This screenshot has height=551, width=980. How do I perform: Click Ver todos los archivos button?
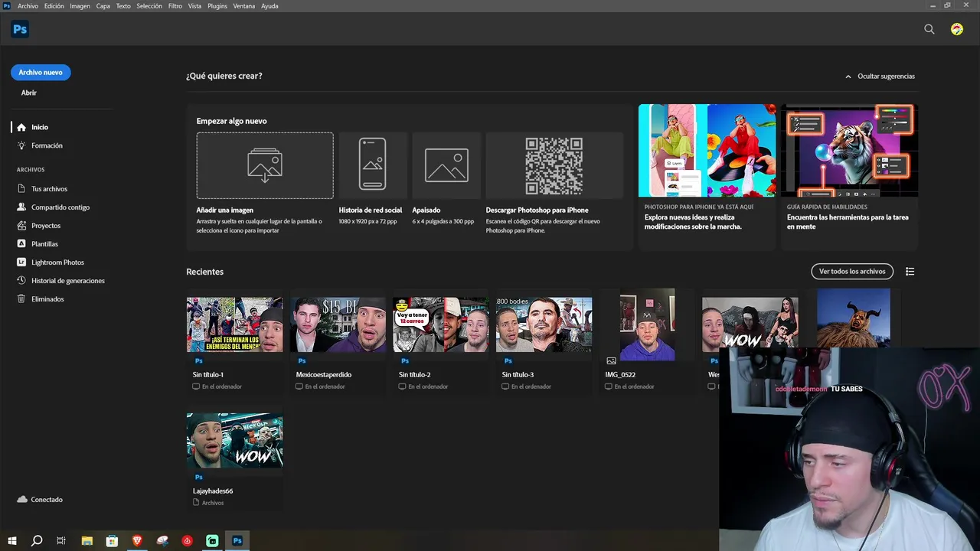tap(852, 272)
